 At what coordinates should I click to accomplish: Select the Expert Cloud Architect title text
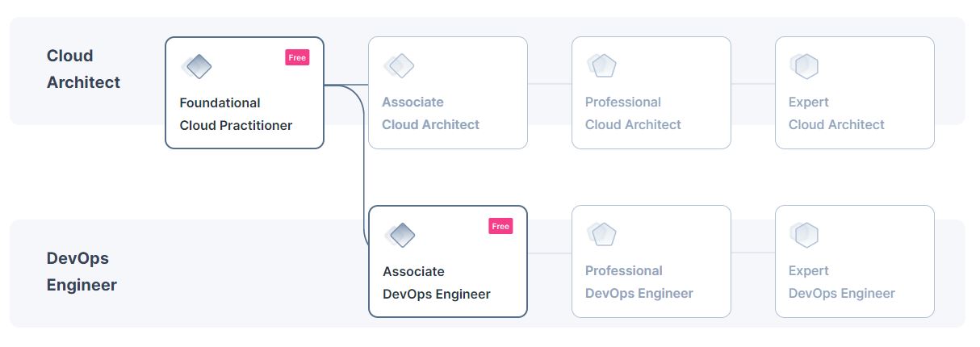pyautogui.click(x=836, y=114)
